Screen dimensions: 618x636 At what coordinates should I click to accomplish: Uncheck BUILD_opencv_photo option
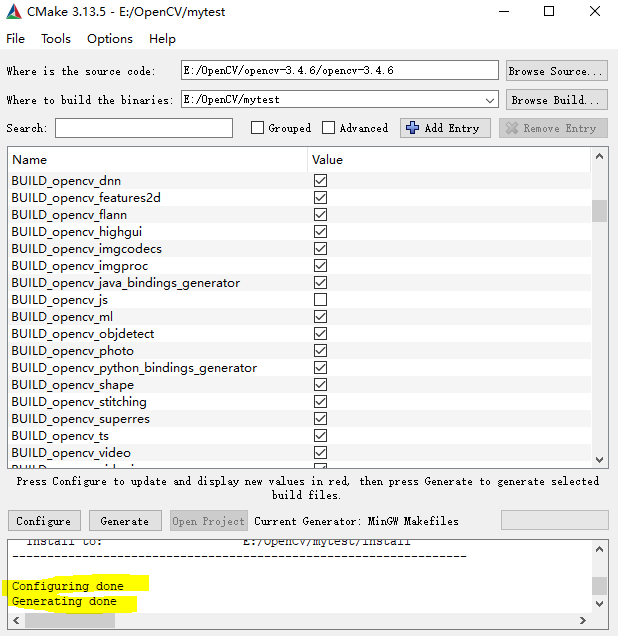coord(320,351)
